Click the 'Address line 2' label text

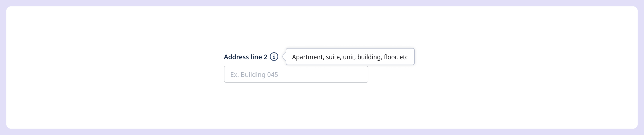tap(245, 57)
